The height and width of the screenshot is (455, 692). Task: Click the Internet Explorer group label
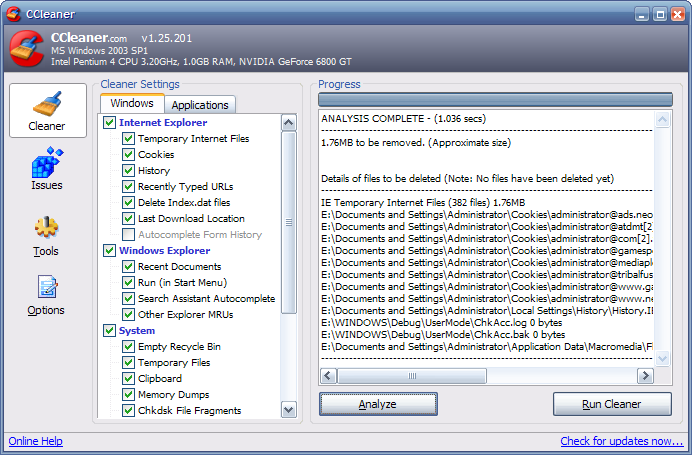pyautogui.click(x=163, y=122)
